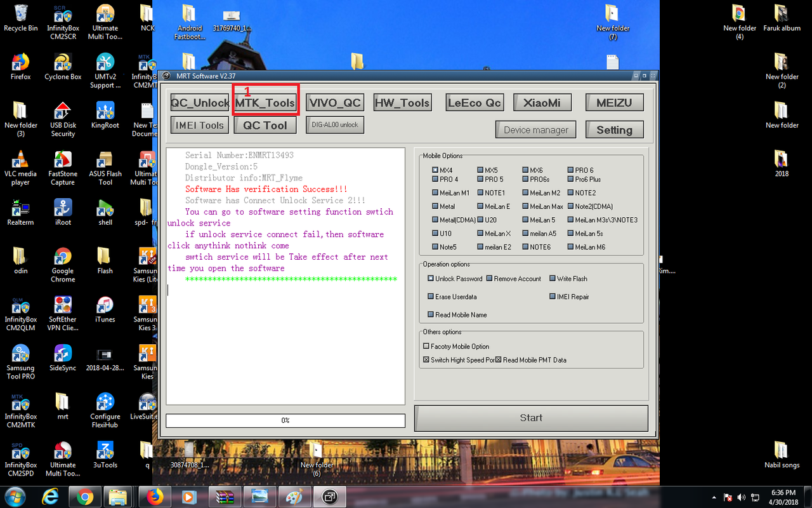The image size is (812, 508).
Task: Click inside the log output area
Action: tap(285, 276)
